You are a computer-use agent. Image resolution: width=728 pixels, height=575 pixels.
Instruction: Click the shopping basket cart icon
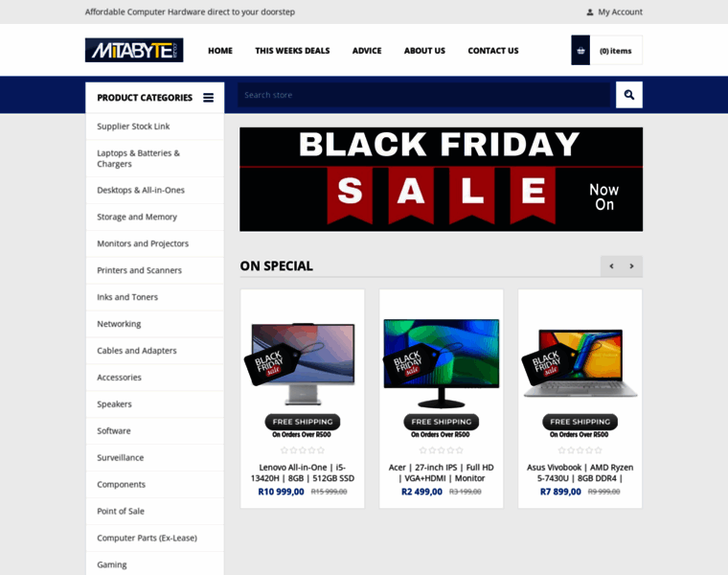click(580, 50)
